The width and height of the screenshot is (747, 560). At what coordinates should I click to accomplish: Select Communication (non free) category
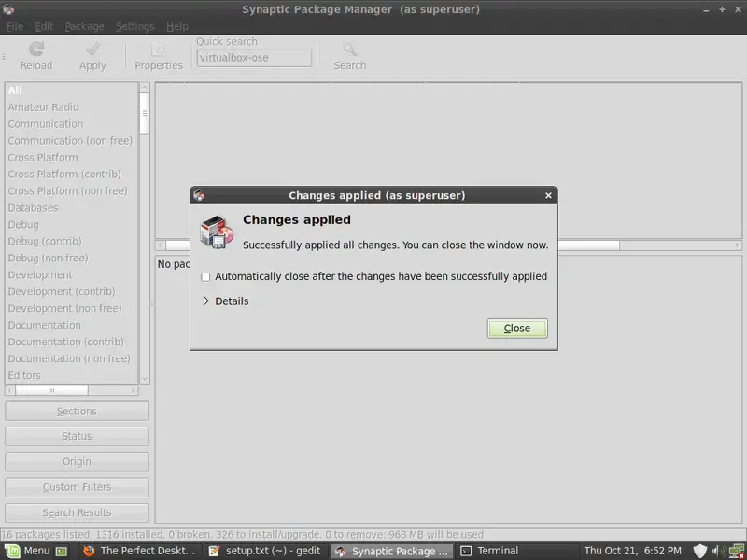click(x=72, y=141)
